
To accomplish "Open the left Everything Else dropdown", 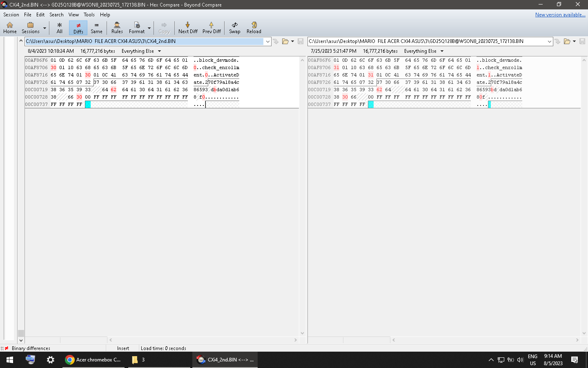I will 159,51.
